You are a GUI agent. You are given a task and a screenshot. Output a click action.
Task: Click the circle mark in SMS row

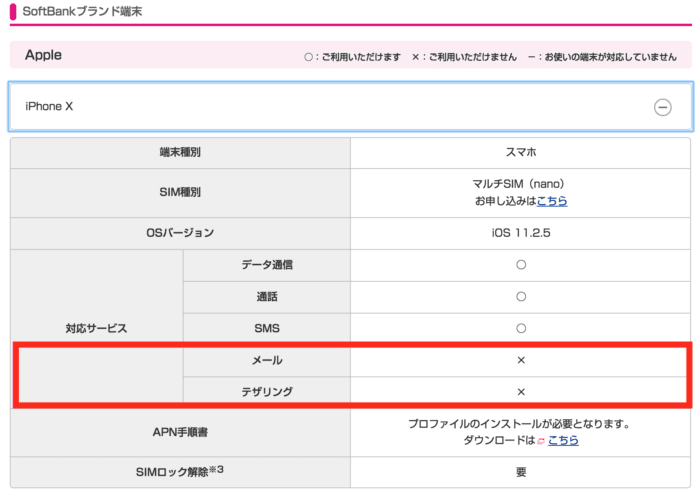[x=520, y=327]
